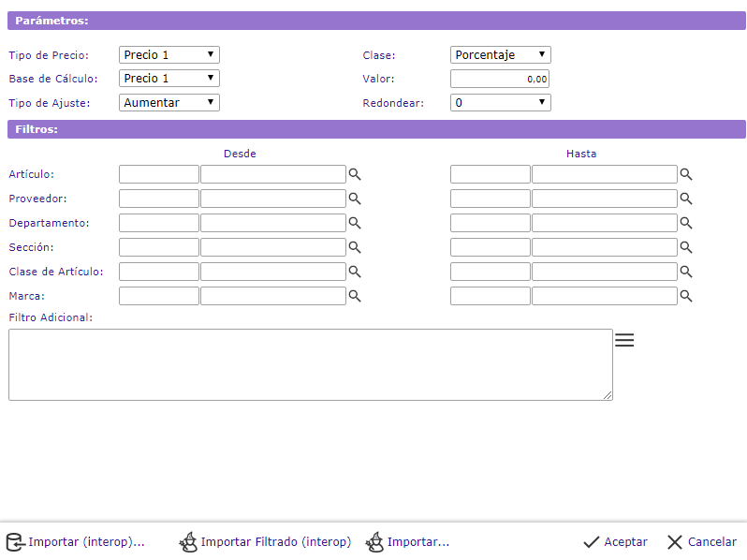Open the Redondear dropdown
Screen dimensions: 747x560
pyautogui.click(x=500, y=102)
